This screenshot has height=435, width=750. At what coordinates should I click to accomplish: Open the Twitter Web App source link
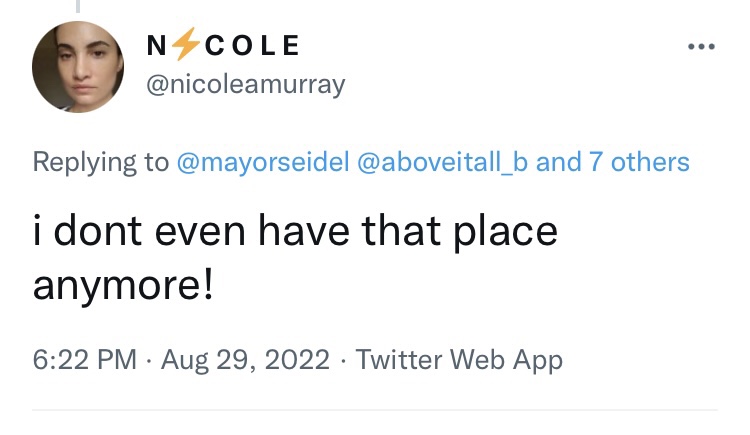[x=459, y=359]
